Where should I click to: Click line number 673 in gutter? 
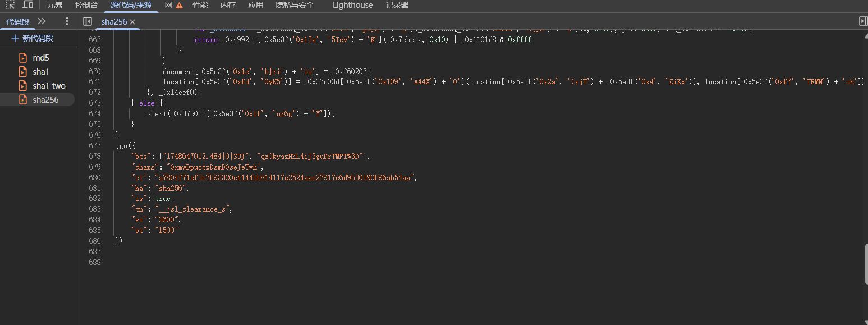[94, 103]
